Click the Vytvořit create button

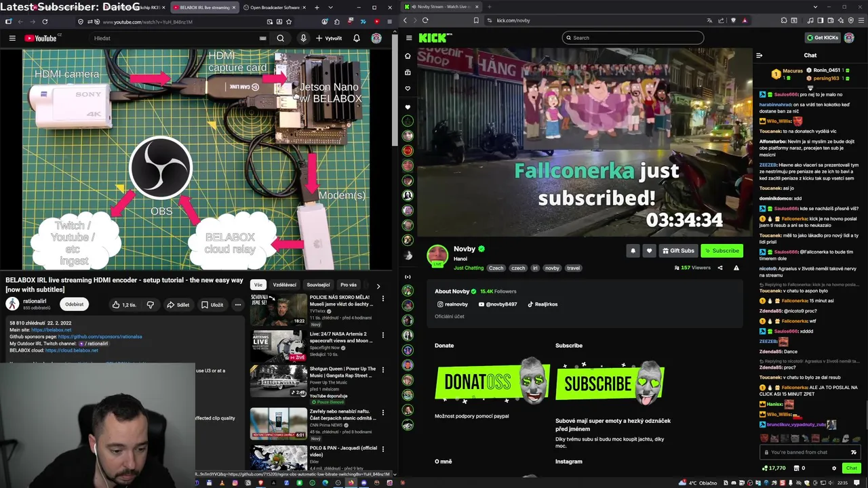330,38
